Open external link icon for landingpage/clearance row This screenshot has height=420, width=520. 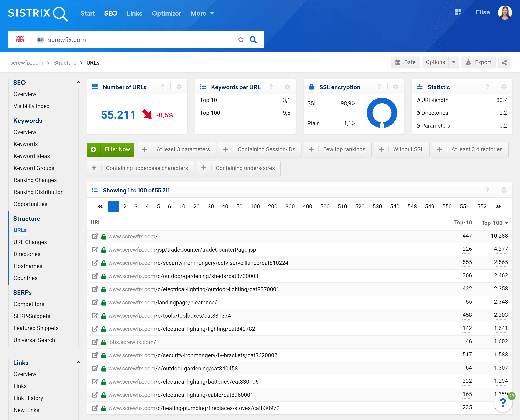click(x=95, y=302)
